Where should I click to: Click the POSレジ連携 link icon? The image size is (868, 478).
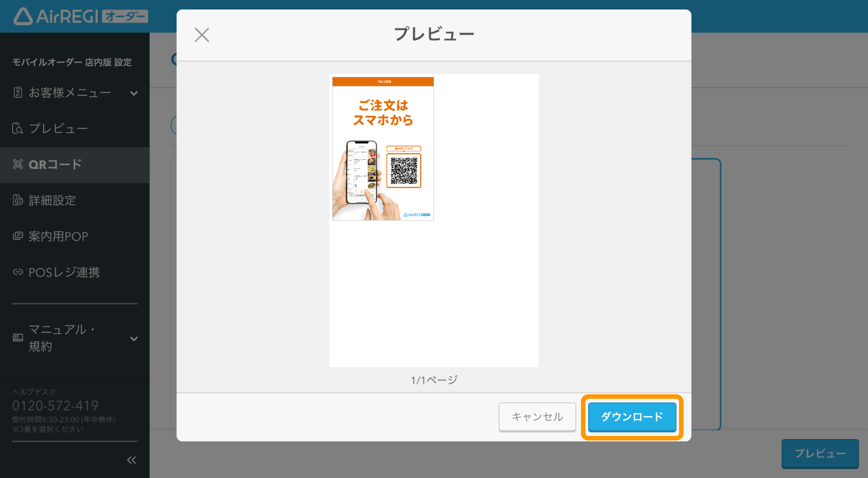(18, 272)
